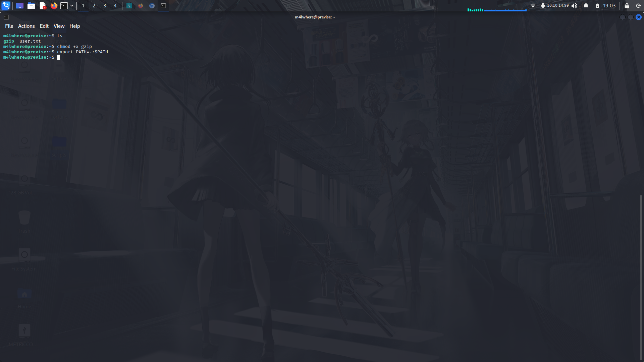Open the View menu in the terminal
The height and width of the screenshot is (362, 644).
[x=59, y=26]
